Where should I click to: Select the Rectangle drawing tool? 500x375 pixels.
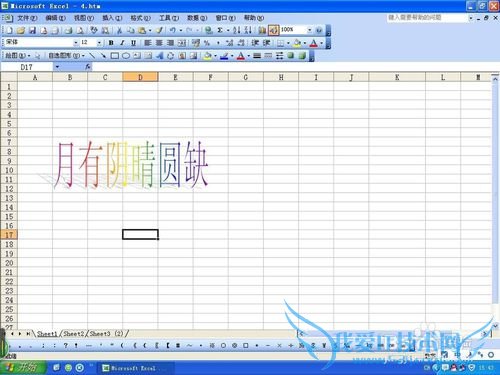point(115,56)
